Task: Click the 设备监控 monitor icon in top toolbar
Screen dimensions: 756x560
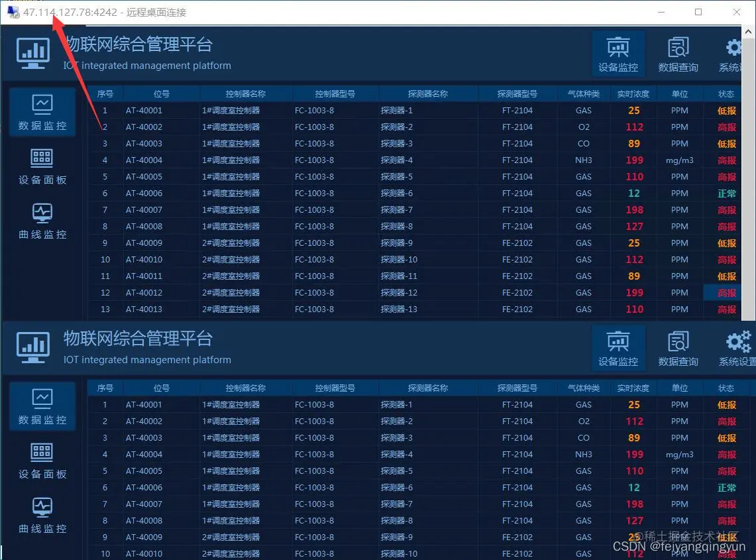Action: point(618,53)
